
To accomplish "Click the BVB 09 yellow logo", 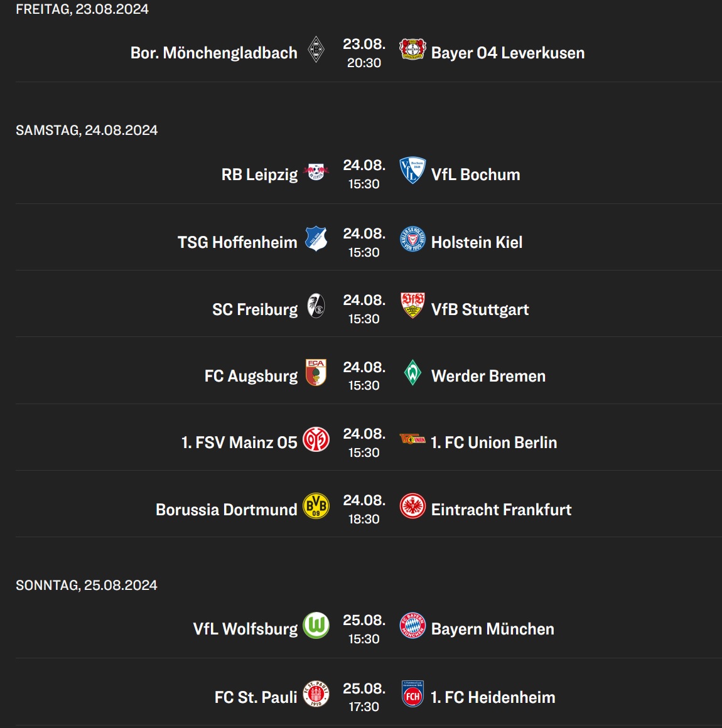I will point(316,506).
